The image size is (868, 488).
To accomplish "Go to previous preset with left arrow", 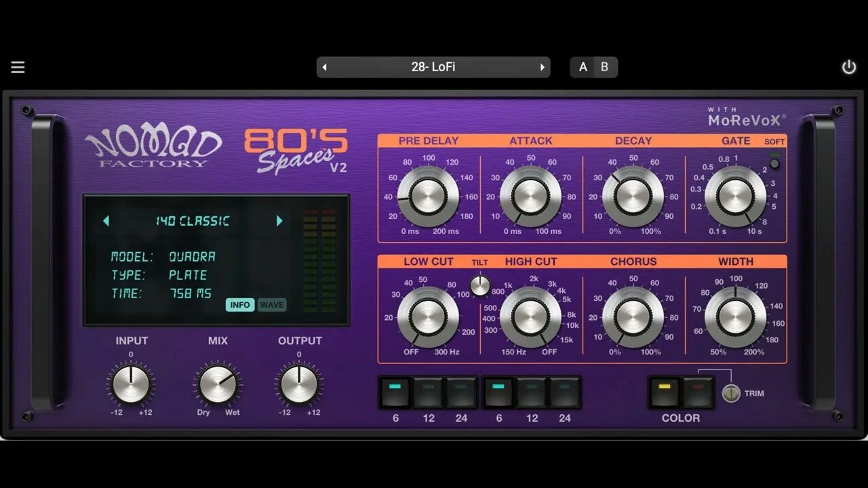I will 325,67.
